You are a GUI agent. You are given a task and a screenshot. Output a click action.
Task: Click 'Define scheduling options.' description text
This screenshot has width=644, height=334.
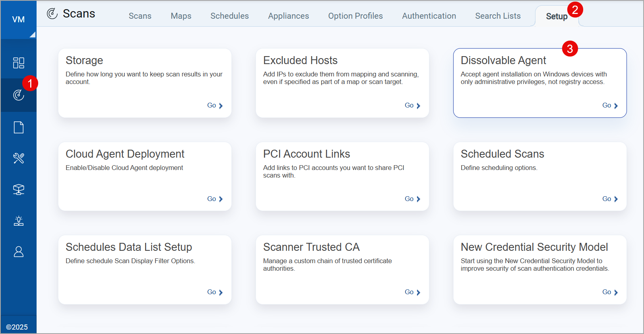pyautogui.click(x=499, y=168)
